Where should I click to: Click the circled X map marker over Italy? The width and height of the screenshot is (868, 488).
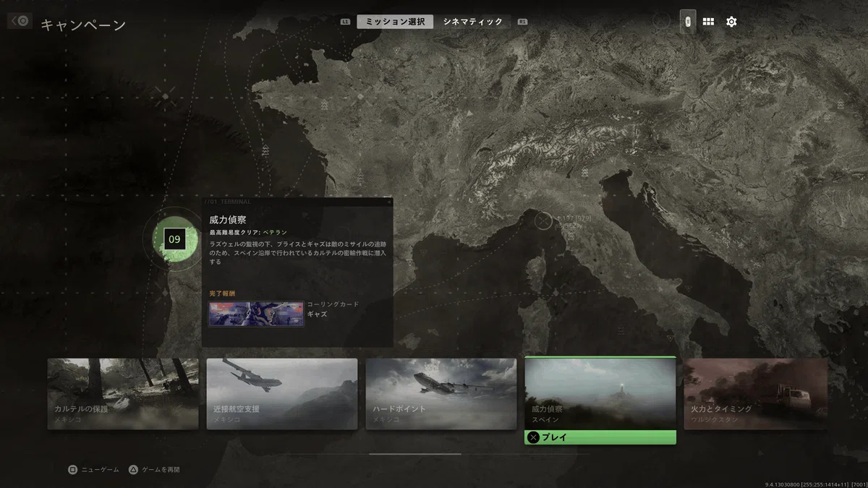543,221
